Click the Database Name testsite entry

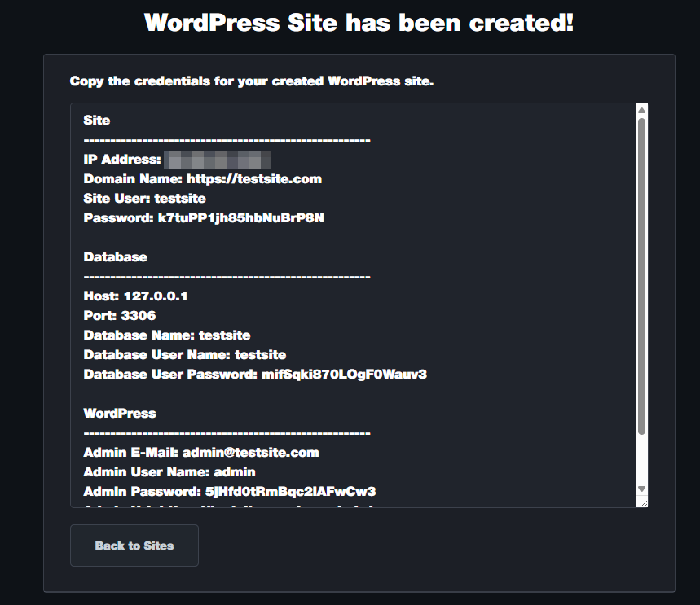[167, 335]
